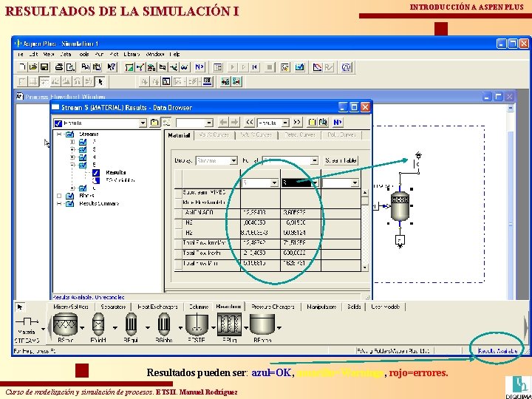The image size is (532, 399).
Task: Open the Tools menu
Action: pyautogui.click(x=83, y=54)
